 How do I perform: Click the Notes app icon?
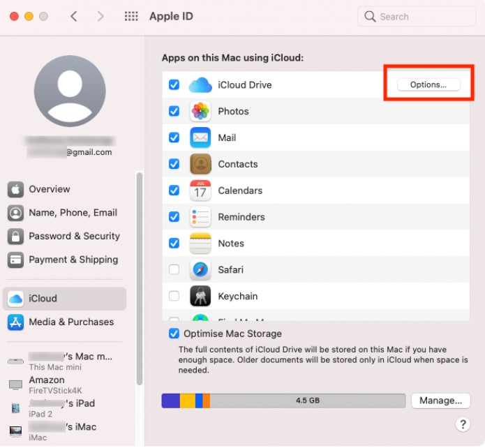click(x=200, y=243)
